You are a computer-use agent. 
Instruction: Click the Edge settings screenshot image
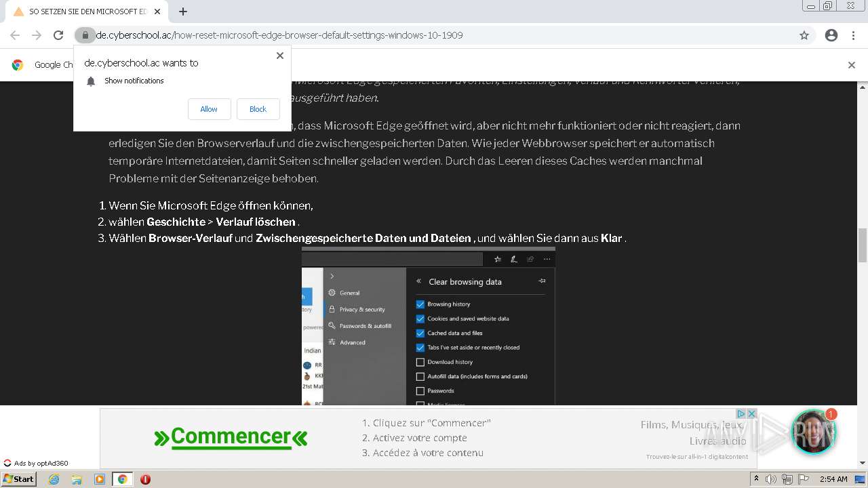coord(429,326)
